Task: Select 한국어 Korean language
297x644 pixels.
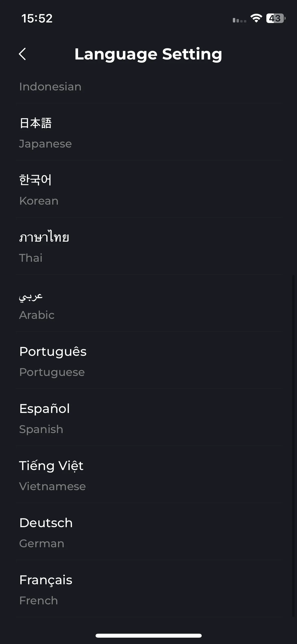Action: 148,189
